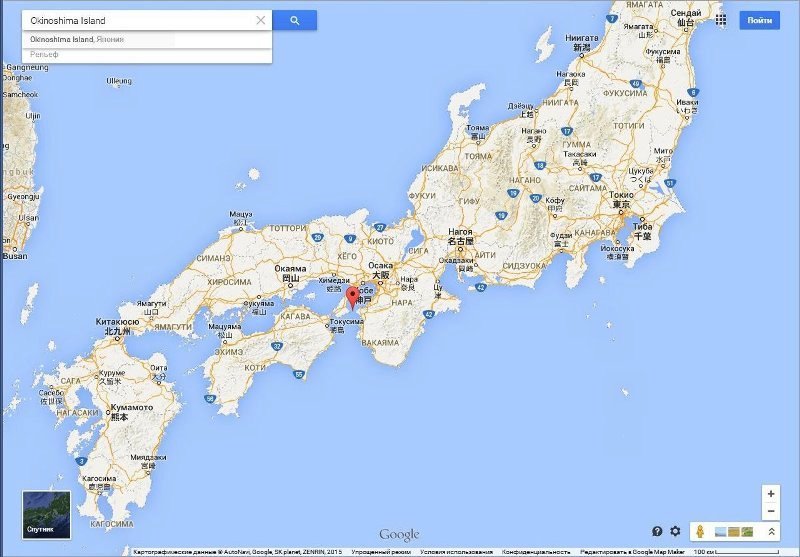The width and height of the screenshot is (800, 557).
Task: Click the "Gyeongju" label in Korea
Action: point(23,196)
